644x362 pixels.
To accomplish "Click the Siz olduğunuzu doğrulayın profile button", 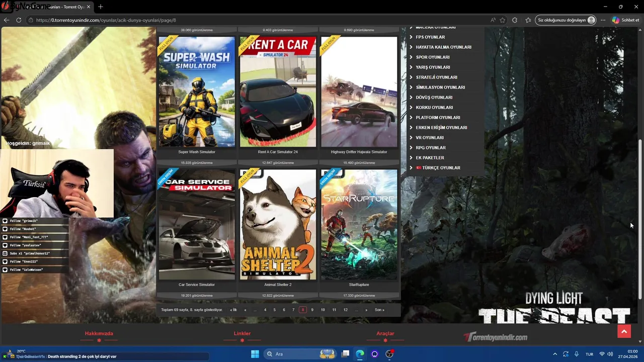I will 566,20.
